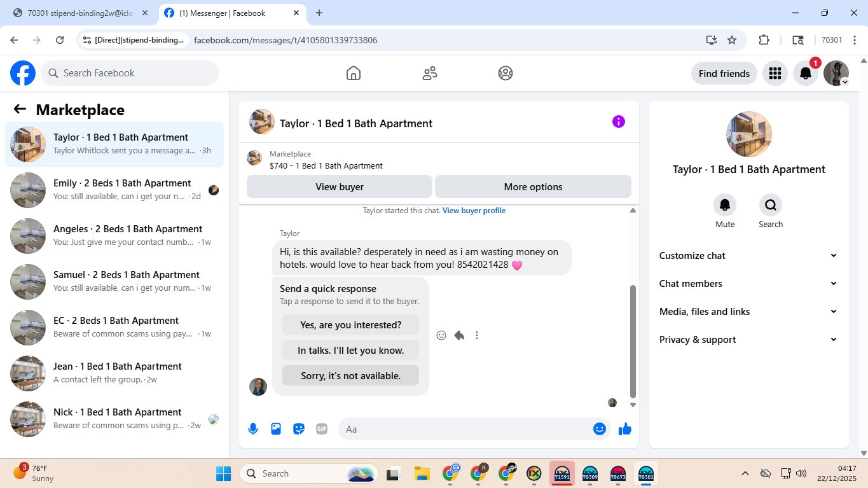This screenshot has width=868, height=488.
Task: Expand Media, files and links section
Action: point(749,312)
